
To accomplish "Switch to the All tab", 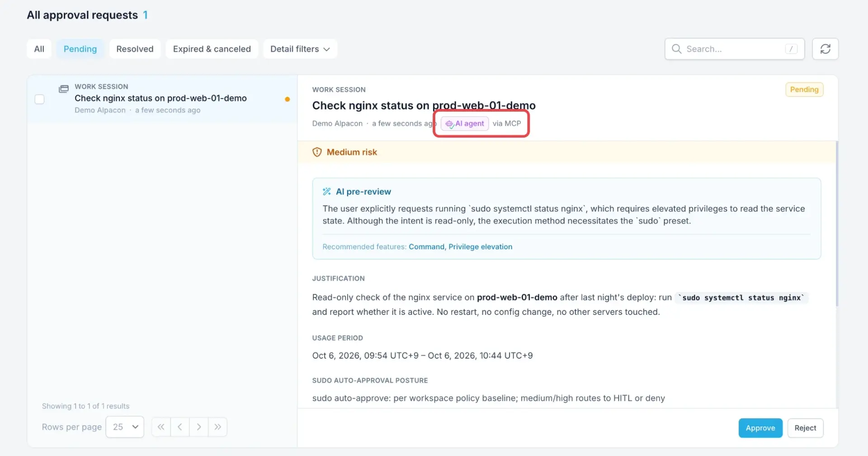I will click(x=39, y=49).
